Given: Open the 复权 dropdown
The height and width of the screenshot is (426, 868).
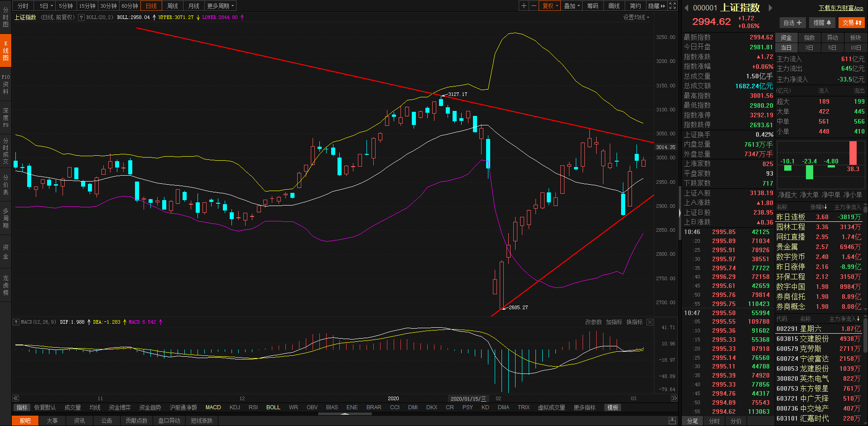Looking at the screenshot, I should [x=550, y=6].
